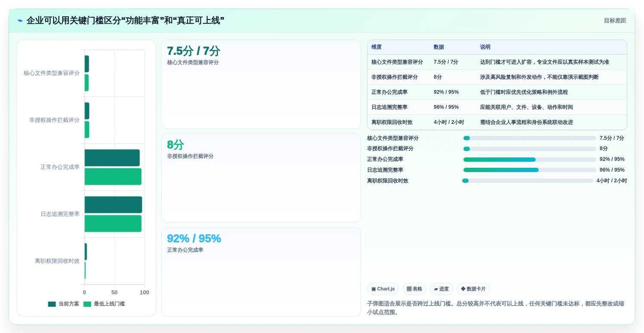Toggle 当前方案 legend color swatch
This screenshot has width=644, height=333.
[52, 304]
